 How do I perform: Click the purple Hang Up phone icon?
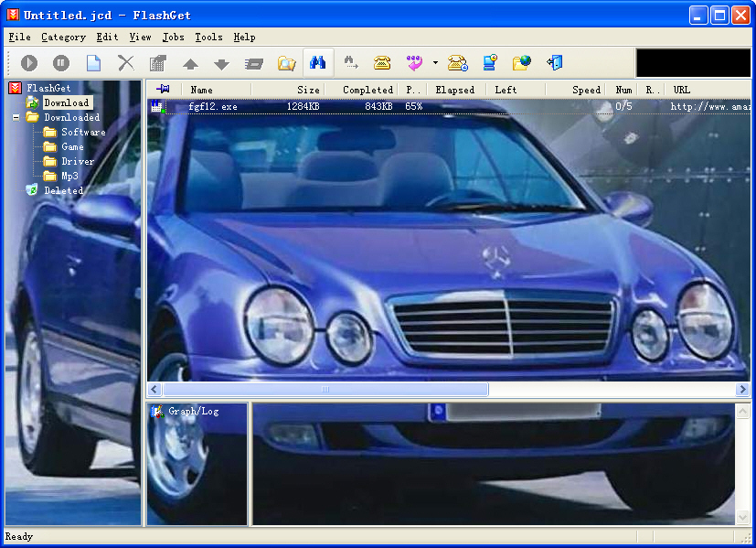(414, 63)
